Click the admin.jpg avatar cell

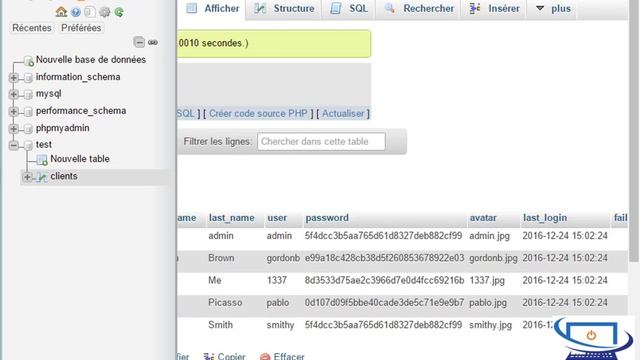click(489, 236)
